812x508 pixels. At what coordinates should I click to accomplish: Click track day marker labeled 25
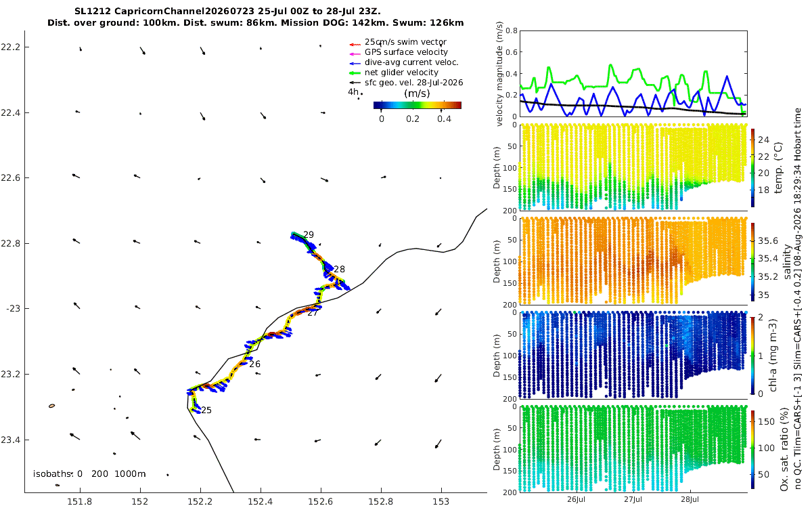coord(206,410)
